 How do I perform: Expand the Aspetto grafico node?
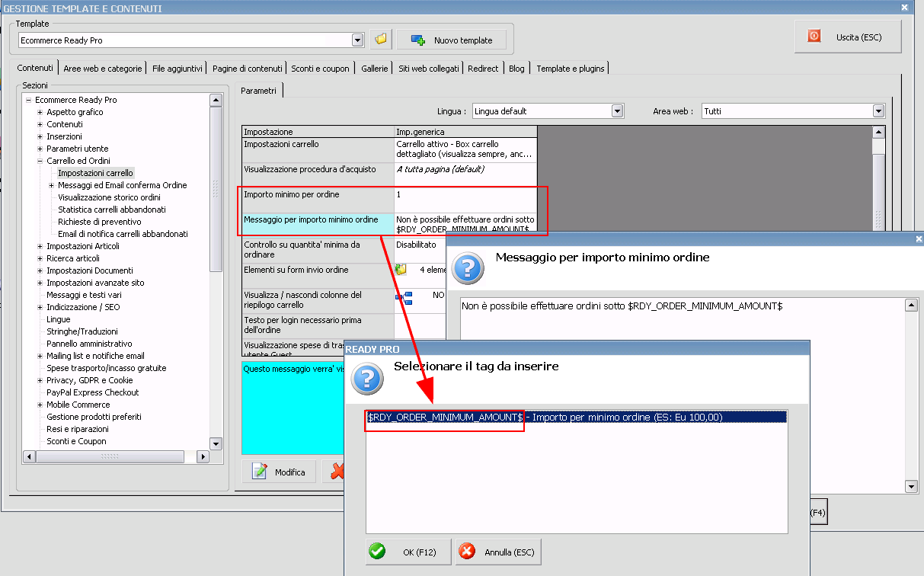40,112
